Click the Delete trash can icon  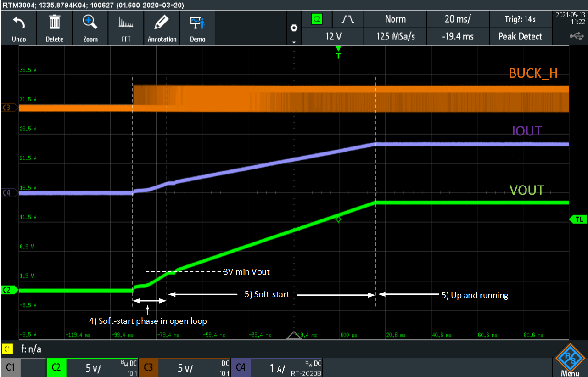pyautogui.click(x=55, y=23)
